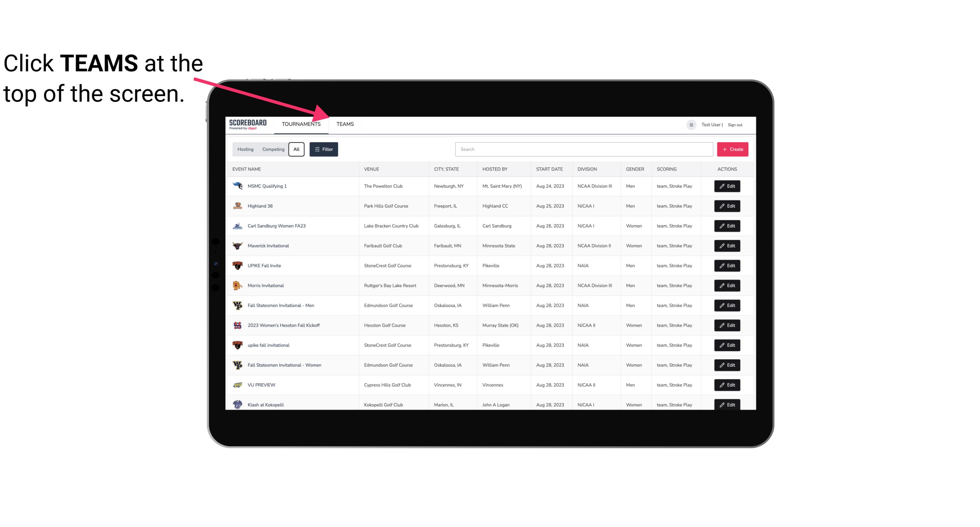Image resolution: width=980 pixels, height=527 pixels.
Task: Expand the Filter dropdown options
Action: [323, 149]
